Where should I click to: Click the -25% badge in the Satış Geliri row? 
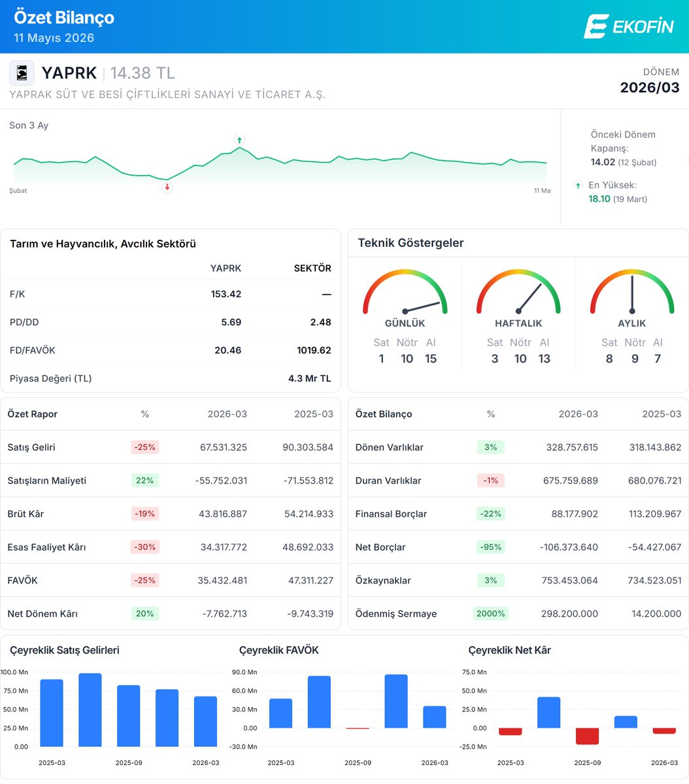(x=144, y=448)
